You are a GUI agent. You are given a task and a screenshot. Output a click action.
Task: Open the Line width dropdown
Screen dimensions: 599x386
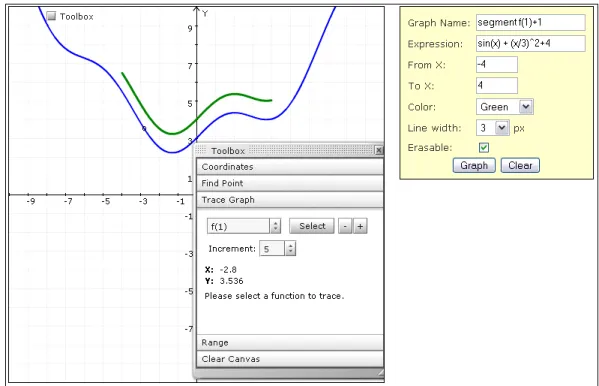[x=492, y=128]
